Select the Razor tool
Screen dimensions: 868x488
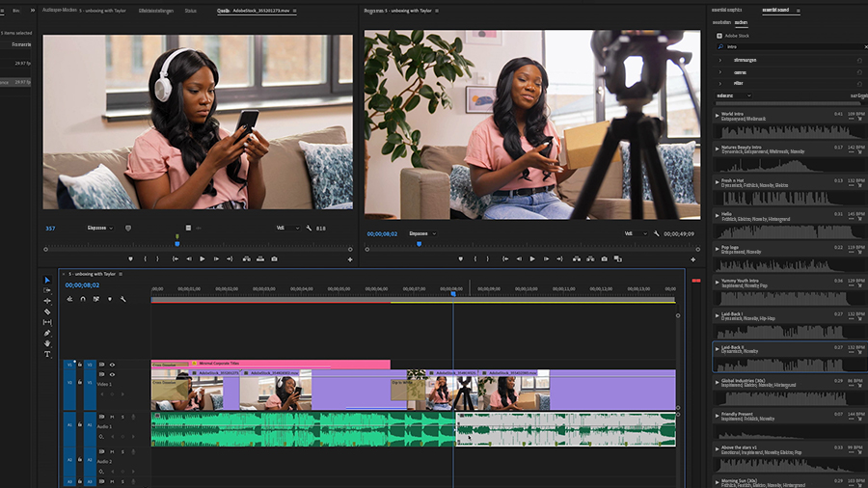[x=47, y=312]
